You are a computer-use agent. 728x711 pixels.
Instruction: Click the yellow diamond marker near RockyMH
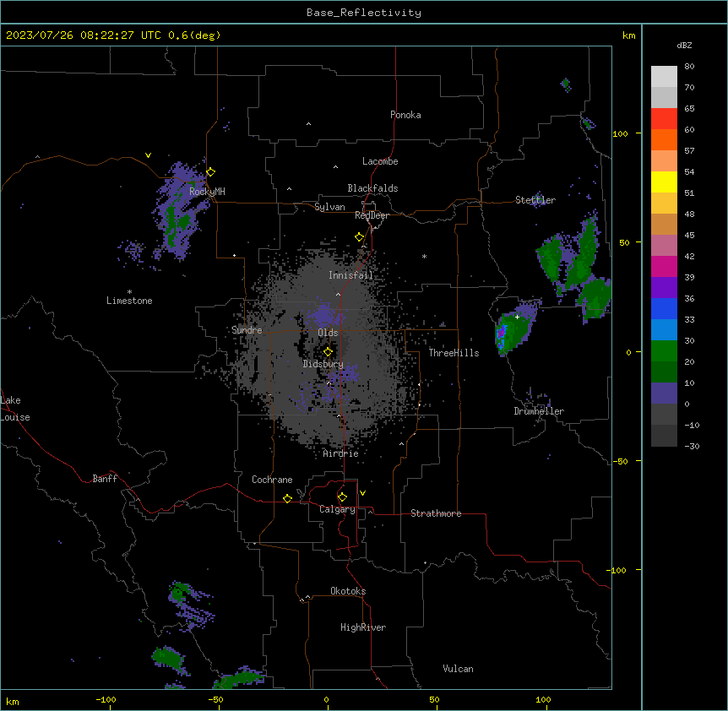[x=211, y=172]
